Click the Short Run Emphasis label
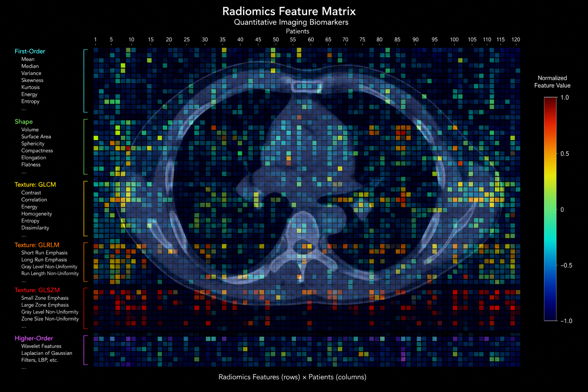 tap(44, 253)
